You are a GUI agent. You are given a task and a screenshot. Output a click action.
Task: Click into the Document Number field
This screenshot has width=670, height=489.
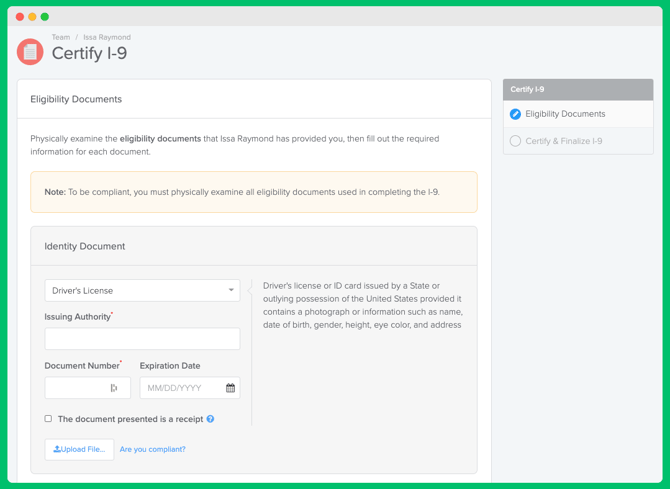pos(88,388)
